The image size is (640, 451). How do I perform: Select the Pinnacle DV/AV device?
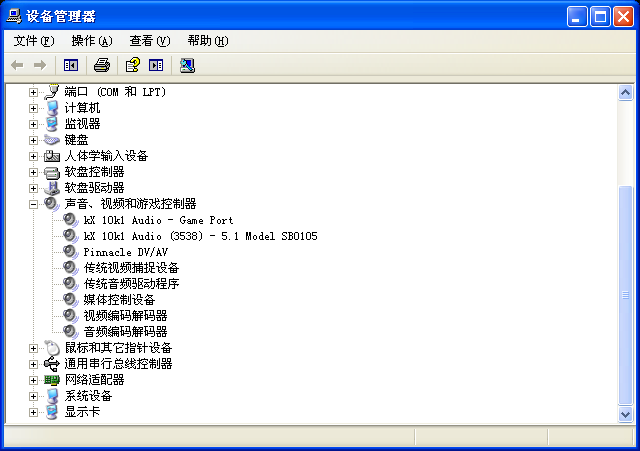point(126,252)
